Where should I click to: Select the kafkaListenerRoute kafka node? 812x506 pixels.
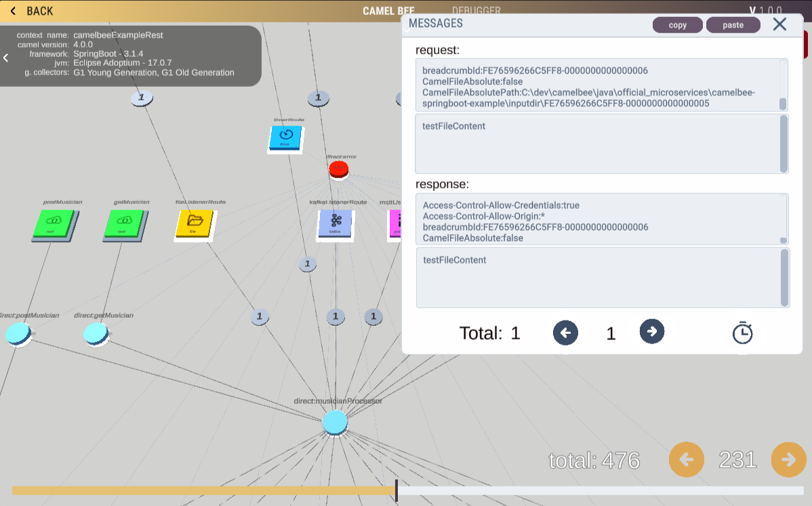(x=336, y=225)
